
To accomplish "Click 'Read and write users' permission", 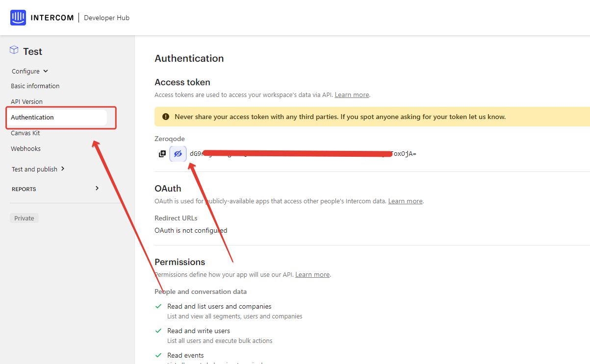I will pos(199,331).
